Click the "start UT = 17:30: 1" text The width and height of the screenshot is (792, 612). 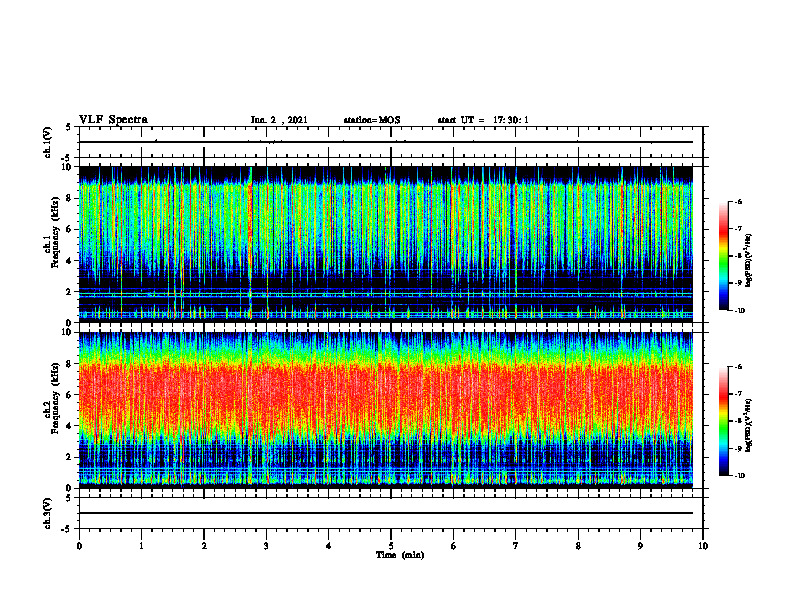[483, 120]
